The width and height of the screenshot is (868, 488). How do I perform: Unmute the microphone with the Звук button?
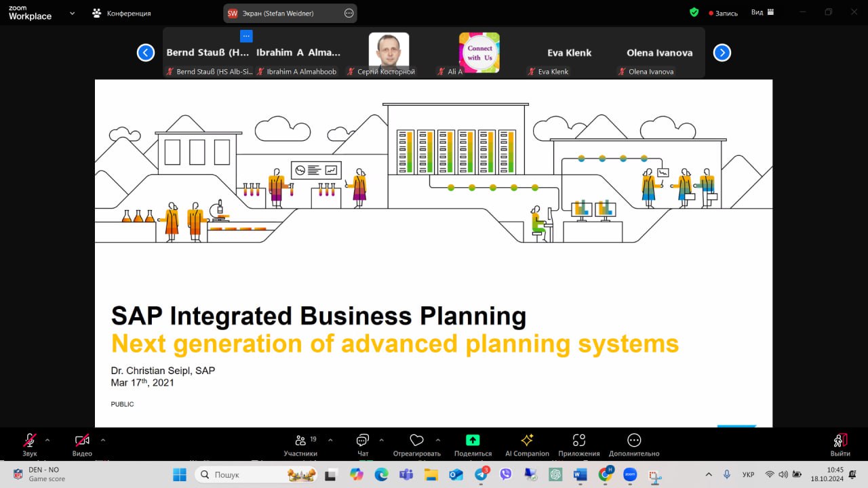pos(30,441)
